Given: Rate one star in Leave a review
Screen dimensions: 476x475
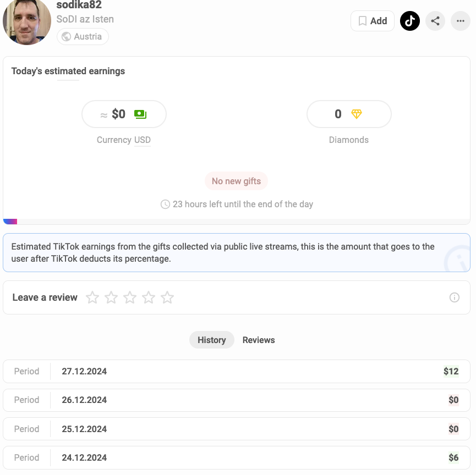Looking at the screenshot, I should (x=92, y=297).
